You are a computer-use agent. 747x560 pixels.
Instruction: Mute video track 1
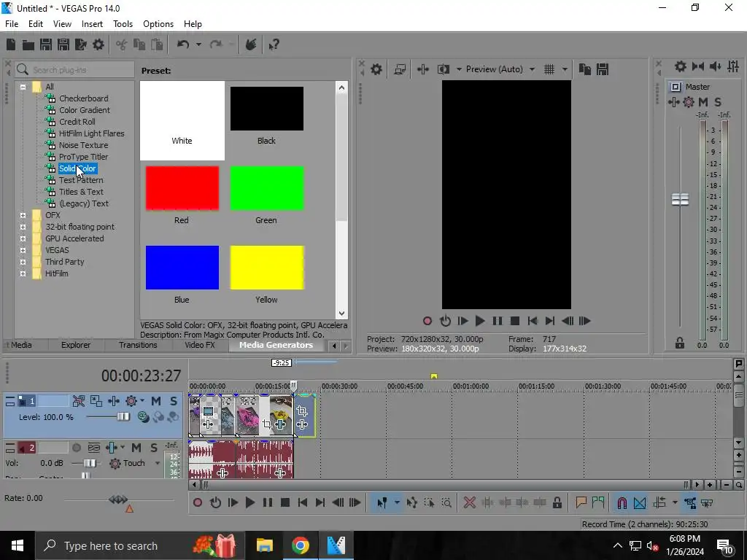156,401
